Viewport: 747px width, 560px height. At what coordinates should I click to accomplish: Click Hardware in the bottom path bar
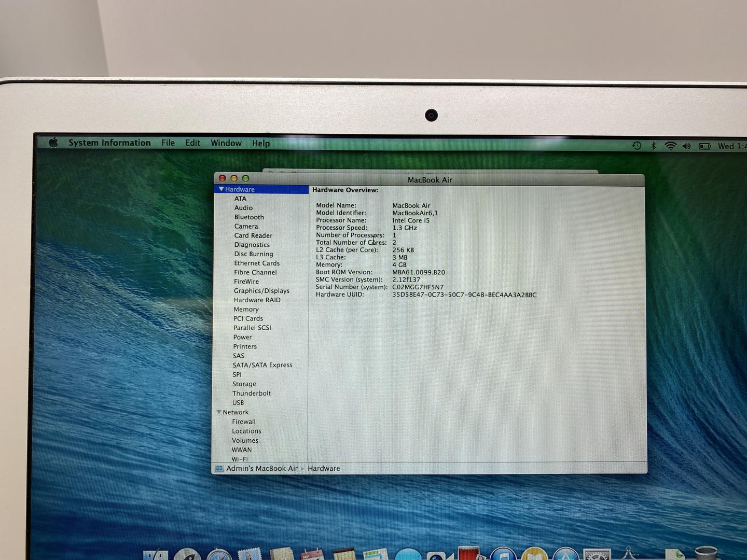(x=324, y=469)
